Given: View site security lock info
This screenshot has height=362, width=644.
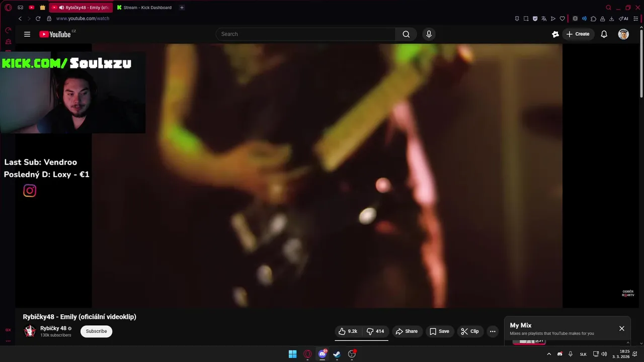Looking at the screenshot, I should coord(49,19).
